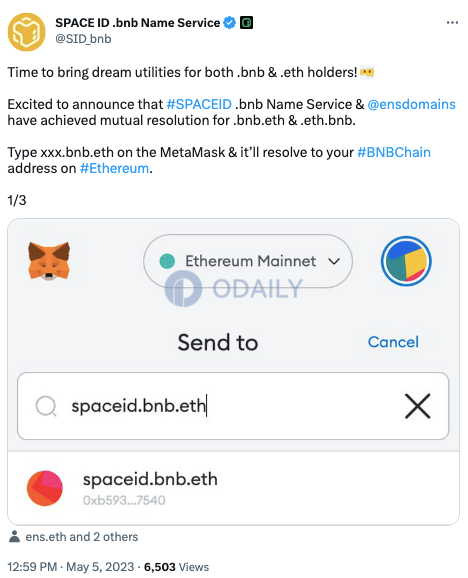Open the @ensdomains mention link
This screenshot has height=578, width=468.
pos(412,104)
